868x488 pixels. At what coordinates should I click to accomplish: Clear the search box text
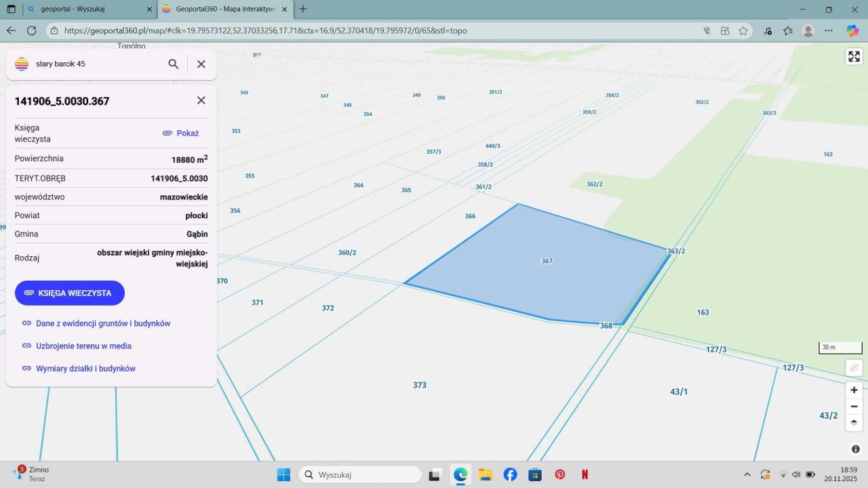(201, 64)
